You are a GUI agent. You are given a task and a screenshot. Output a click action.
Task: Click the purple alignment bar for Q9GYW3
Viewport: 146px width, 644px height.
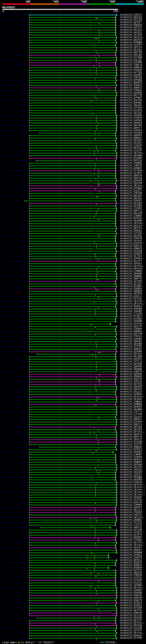click(x=73, y=55)
